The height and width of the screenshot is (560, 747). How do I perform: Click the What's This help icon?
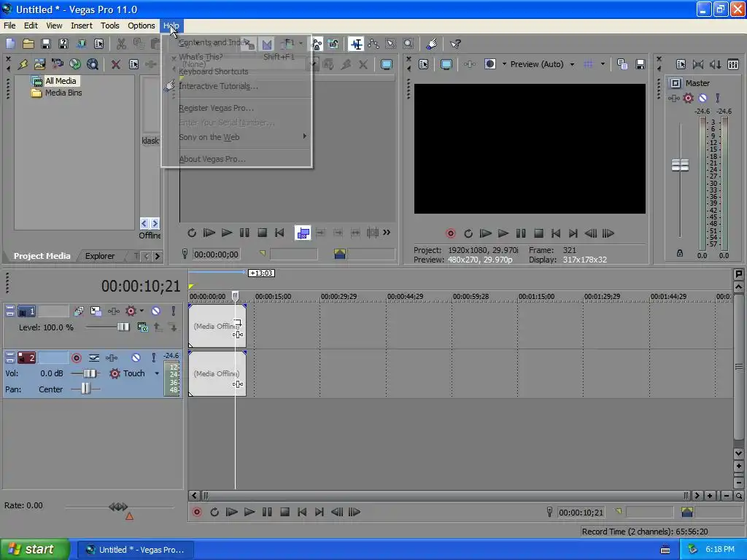click(455, 44)
